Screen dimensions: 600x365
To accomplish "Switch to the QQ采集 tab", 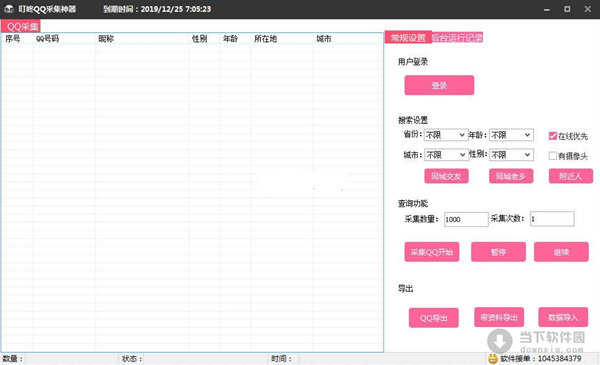I will [21, 26].
